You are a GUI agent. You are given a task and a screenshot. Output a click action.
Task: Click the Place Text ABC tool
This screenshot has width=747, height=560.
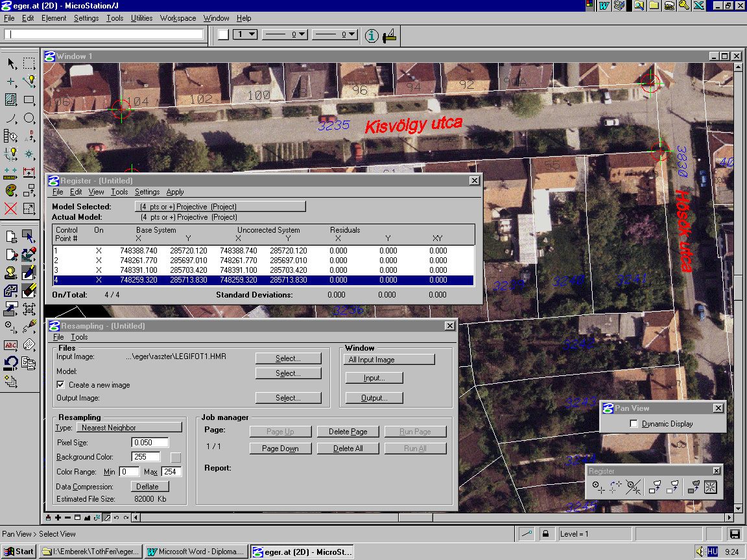tap(11, 345)
